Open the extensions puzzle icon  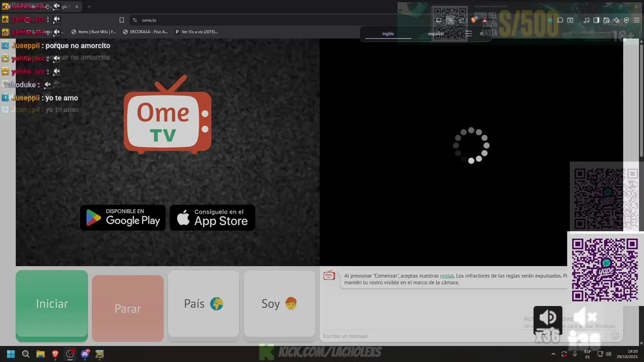[x=560, y=20]
